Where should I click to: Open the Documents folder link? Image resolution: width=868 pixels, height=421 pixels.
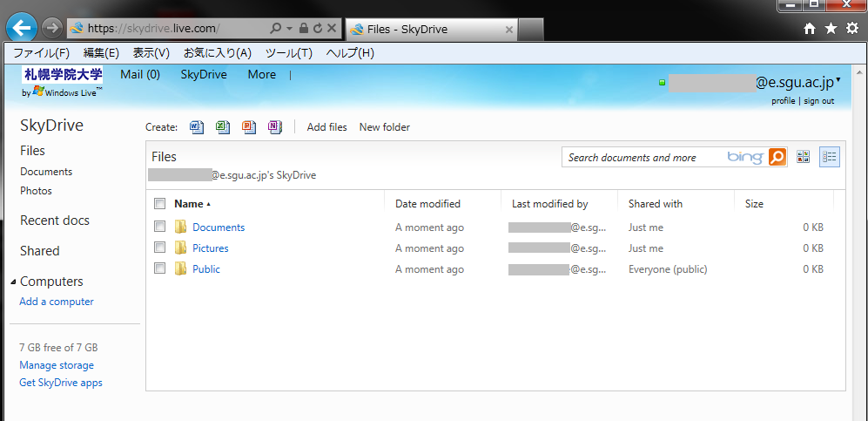(x=219, y=227)
